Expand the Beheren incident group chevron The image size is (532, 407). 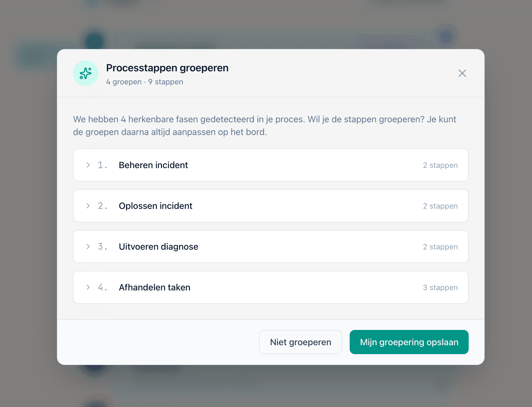(88, 165)
